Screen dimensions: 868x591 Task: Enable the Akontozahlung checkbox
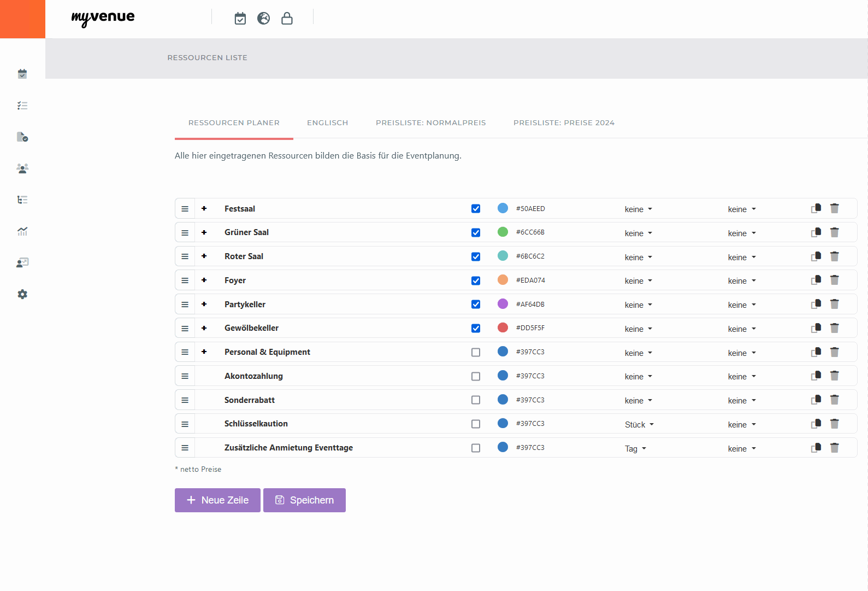pyautogui.click(x=476, y=376)
